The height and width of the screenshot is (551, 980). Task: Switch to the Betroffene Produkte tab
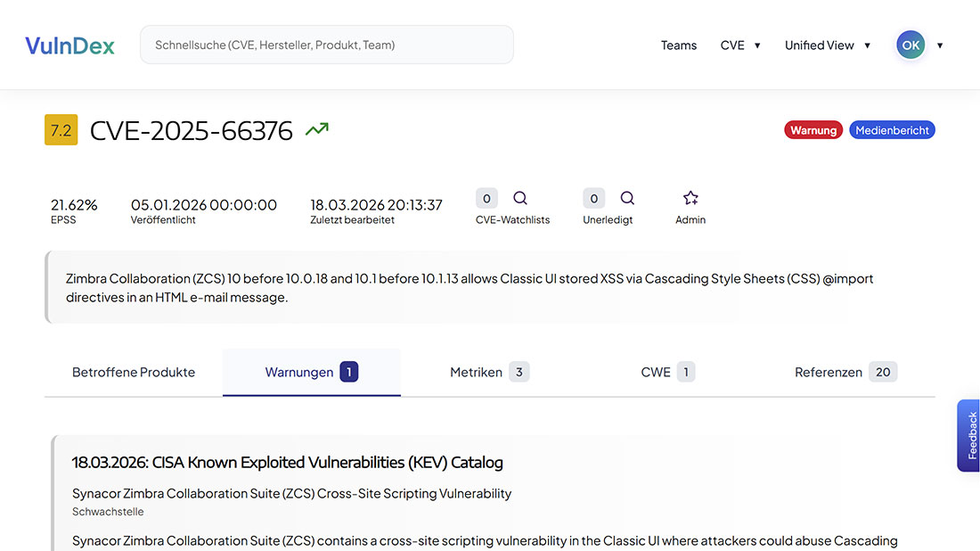[134, 372]
